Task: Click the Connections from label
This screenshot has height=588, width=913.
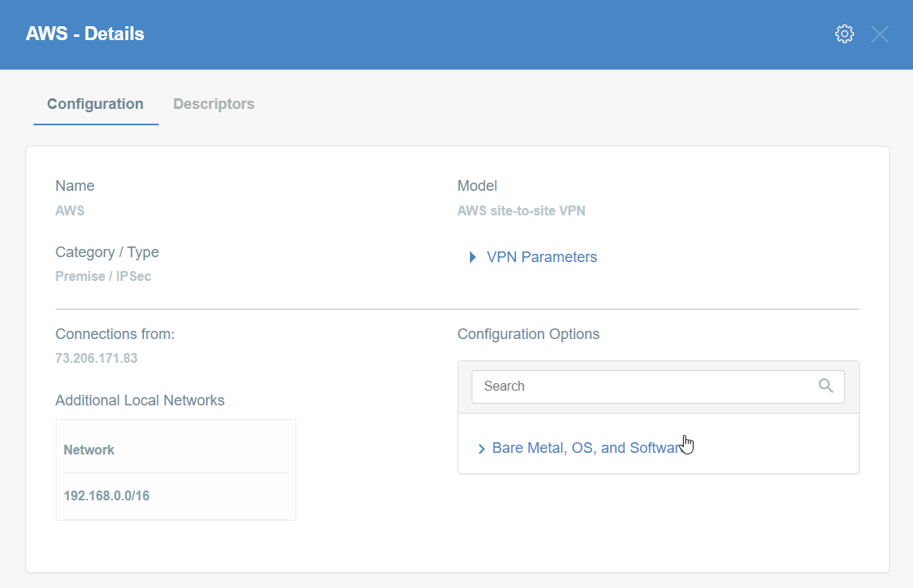Action: pos(115,334)
